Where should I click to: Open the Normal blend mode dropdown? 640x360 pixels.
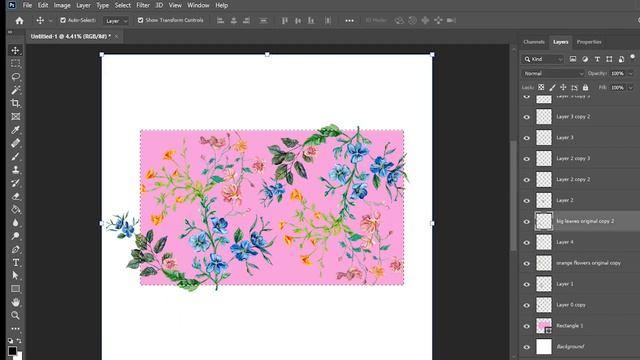[x=553, y=73]
